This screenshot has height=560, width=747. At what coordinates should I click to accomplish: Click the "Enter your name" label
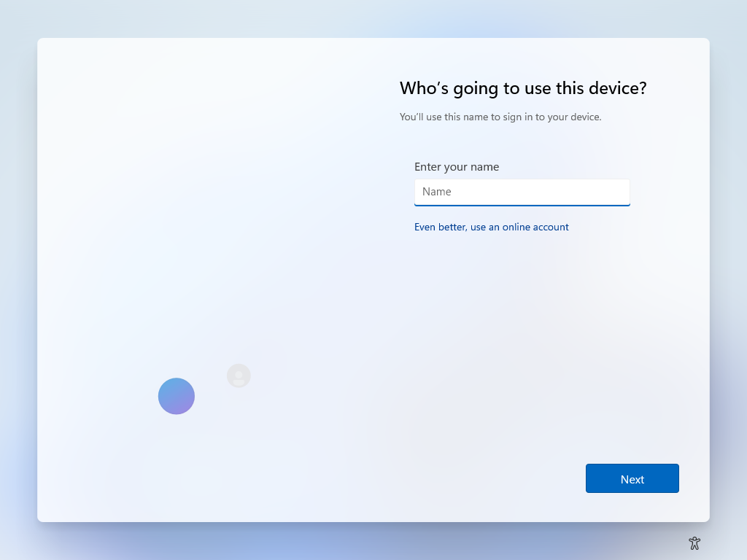457,167
